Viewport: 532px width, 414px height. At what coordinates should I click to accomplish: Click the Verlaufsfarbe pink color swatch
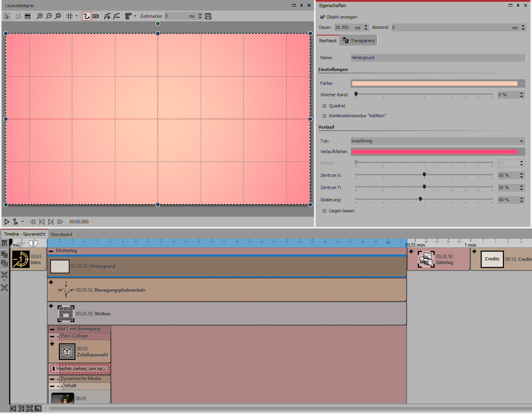pos(434,152)
